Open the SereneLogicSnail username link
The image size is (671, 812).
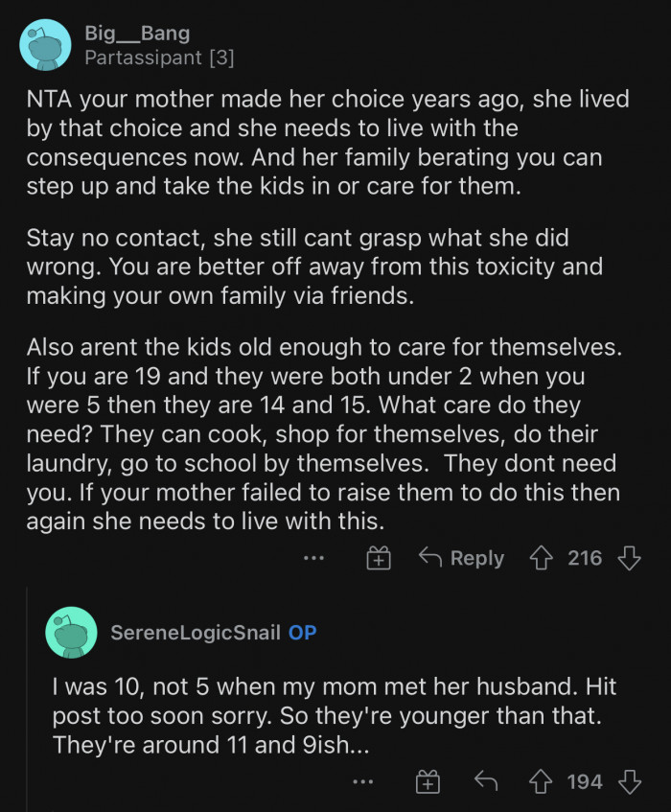(195, 633)
